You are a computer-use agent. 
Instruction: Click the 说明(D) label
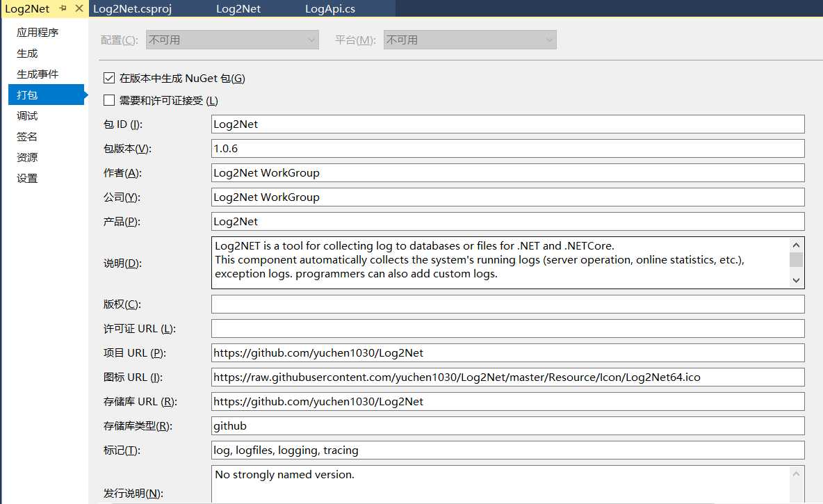pyautogui.click(x=122, y=263)
